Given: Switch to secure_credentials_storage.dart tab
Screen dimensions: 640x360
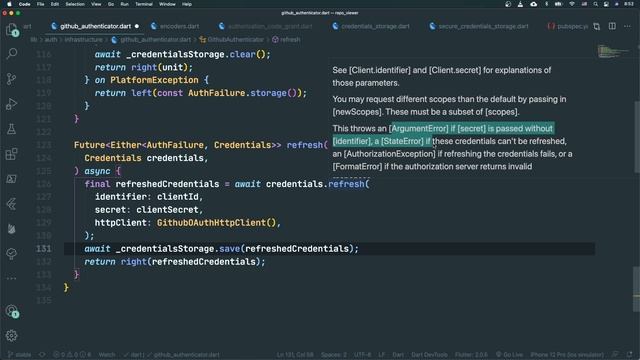Looking at the screenshot, I should coord(479,26).
